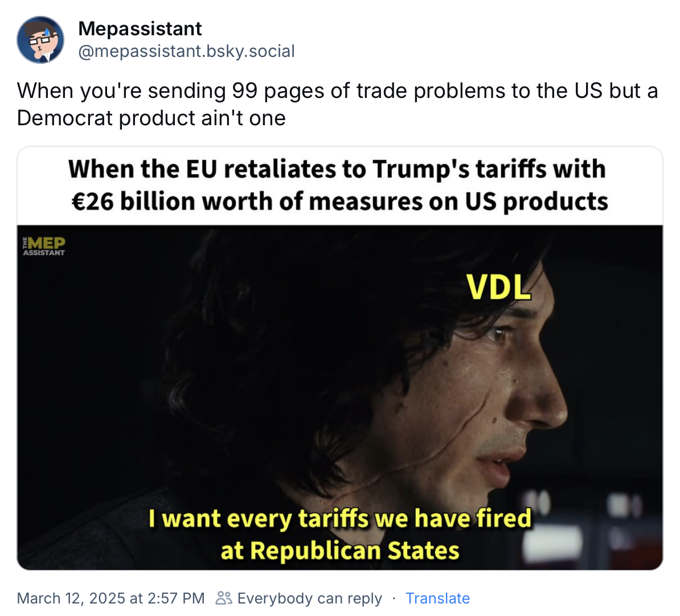Click the people icon beside reply settings

[224, 598]
